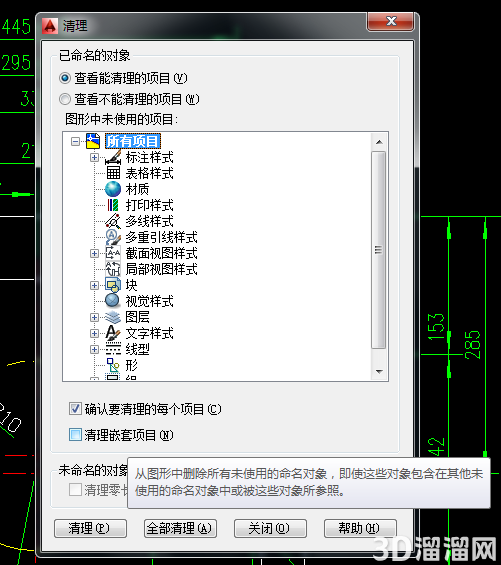Click the 多重引线样式 icon
Screen dimensions: 501x565
(113, 237)
